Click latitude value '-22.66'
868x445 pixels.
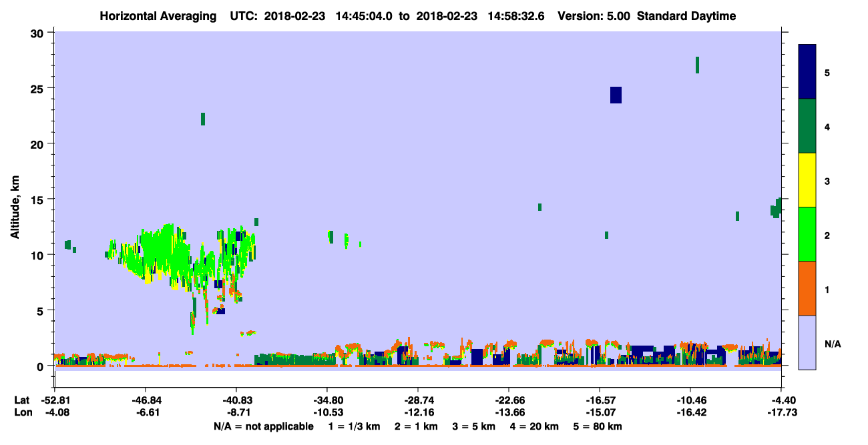508,400
